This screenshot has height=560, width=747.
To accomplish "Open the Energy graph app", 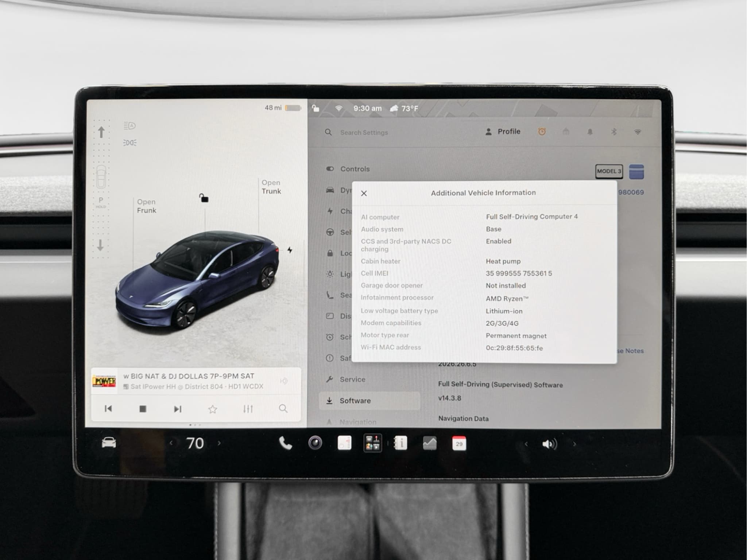I will [430, 443].
